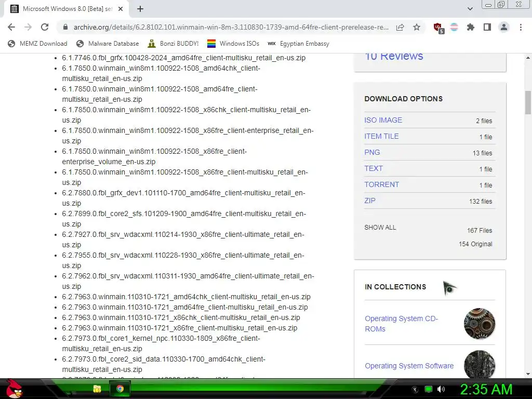Image resolution: width=532 pixels, height=399 pixels.
Task: Open Operating System CD-ROMs collection link
Action: tap(402, 324)
